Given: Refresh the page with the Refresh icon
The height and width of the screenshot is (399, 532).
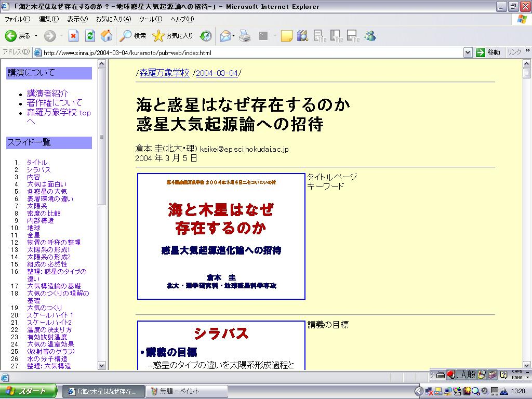Looking at the screenshot, I should (x=90, y=36).
